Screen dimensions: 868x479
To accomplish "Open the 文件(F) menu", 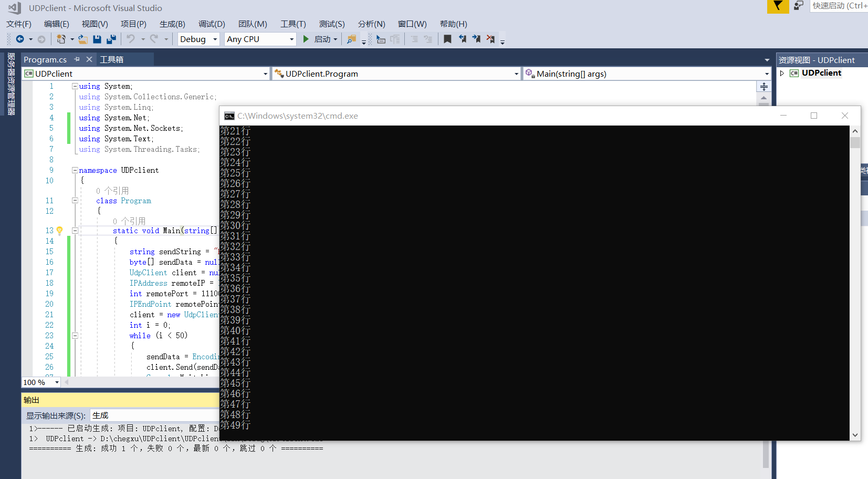I will 19,24.
